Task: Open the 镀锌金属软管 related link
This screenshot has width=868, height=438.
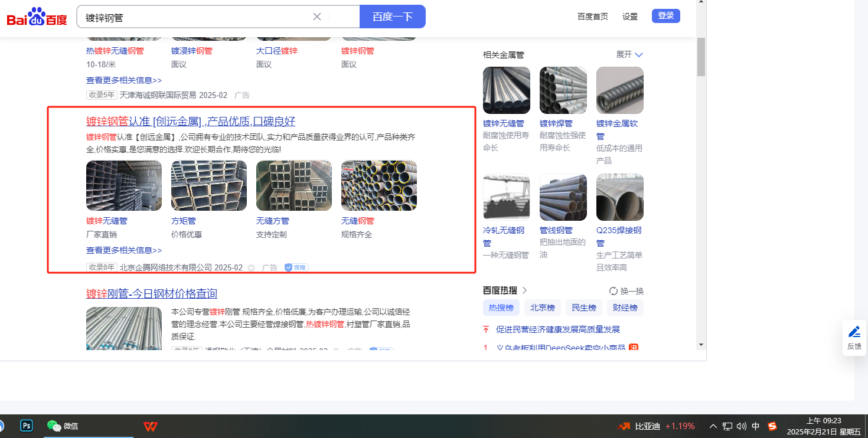Action: pos(617,129)
